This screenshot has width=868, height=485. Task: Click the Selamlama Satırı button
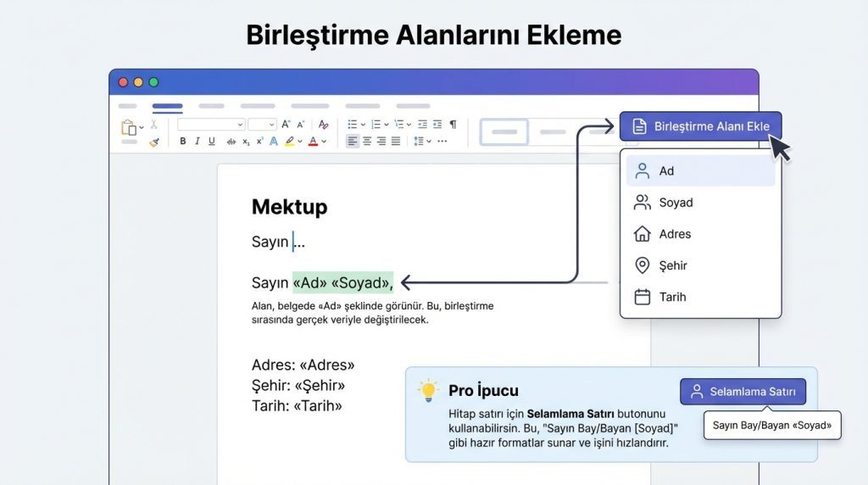coord(743,392)
